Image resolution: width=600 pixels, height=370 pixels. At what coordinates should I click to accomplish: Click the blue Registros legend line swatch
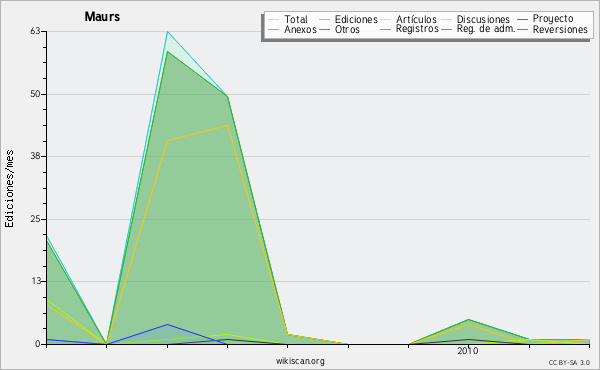386,29
